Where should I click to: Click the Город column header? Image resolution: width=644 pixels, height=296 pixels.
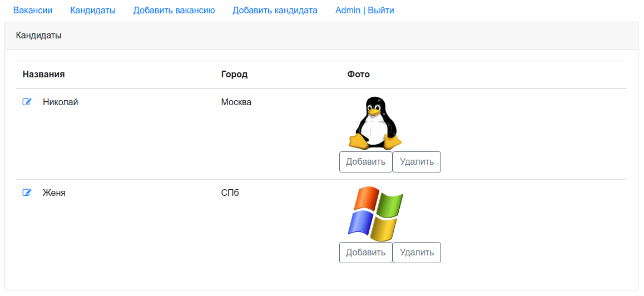(234, 75)
